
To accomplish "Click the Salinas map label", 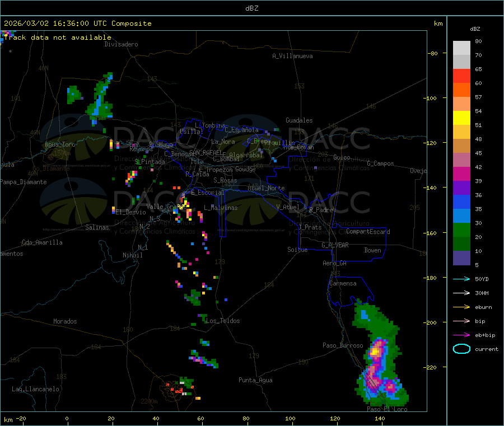I will tap(97, 227).
